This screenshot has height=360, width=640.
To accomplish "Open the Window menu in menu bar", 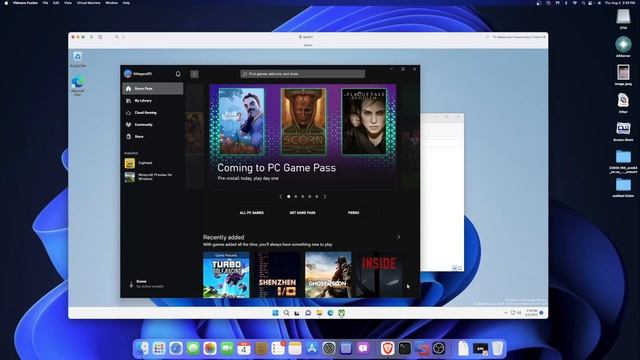I will click(111, 3).
